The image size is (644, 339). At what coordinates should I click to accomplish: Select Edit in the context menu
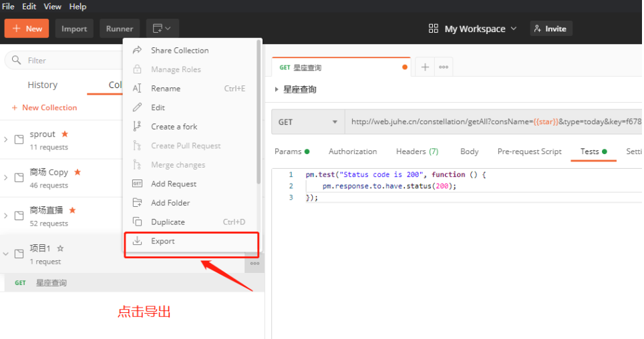(191, 107)
